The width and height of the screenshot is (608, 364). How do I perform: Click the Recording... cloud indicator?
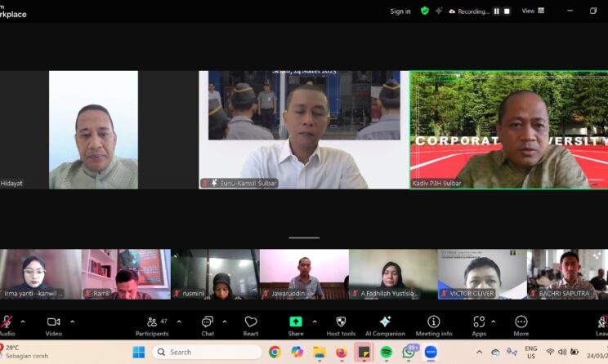click(x=469, y=11)
